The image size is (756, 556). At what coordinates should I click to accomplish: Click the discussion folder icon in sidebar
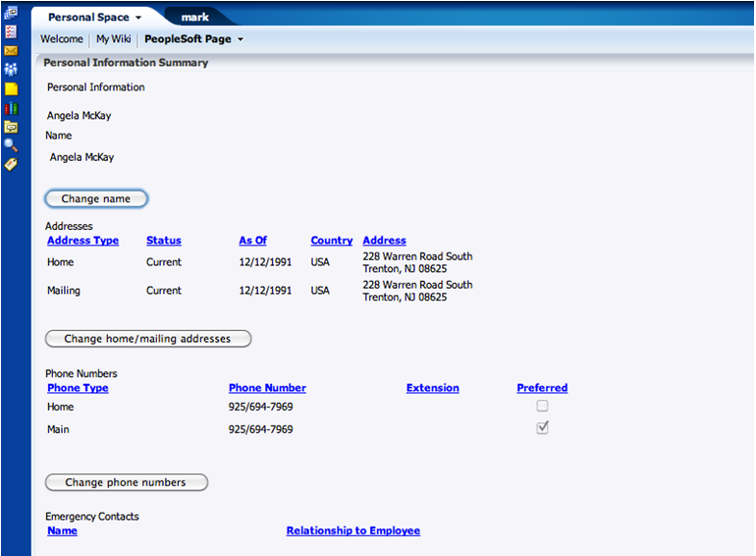click(x=11, y=127)
